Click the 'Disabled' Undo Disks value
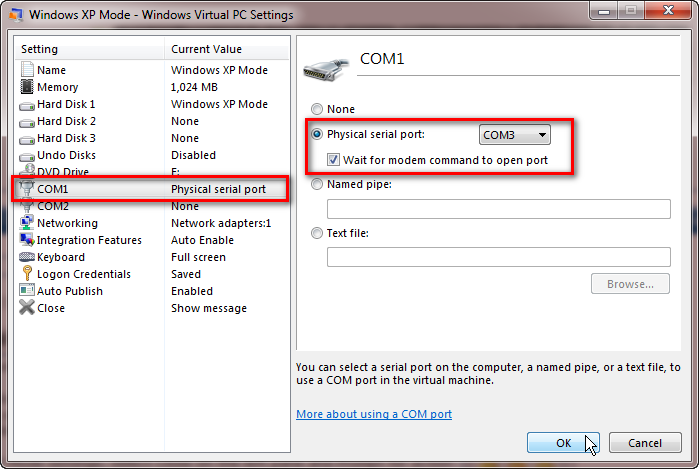The image size is (699, 469). pos(193,155)
